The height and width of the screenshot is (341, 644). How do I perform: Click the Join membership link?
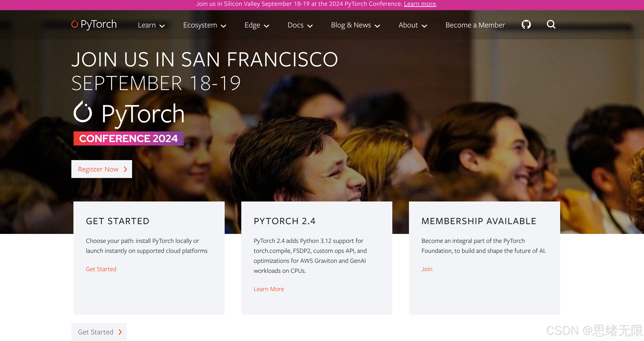tap(427, 269)
